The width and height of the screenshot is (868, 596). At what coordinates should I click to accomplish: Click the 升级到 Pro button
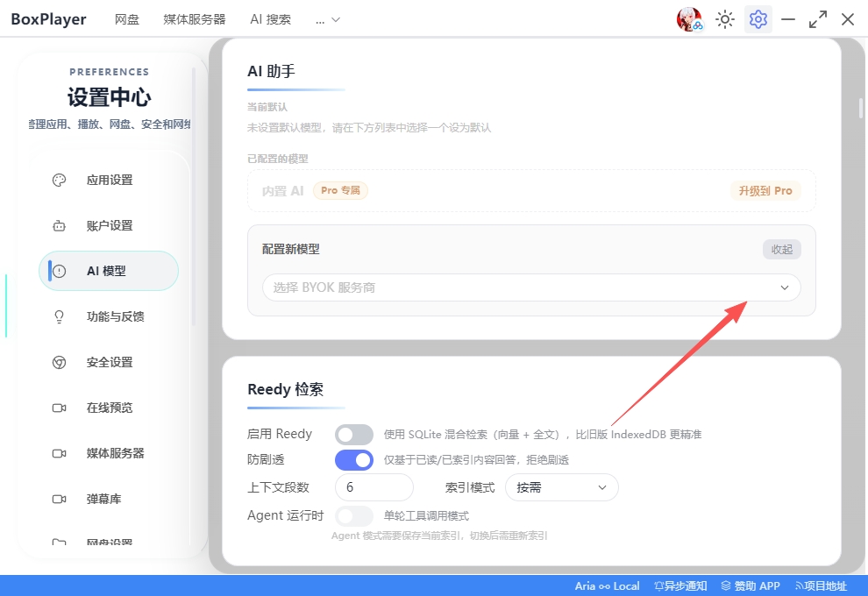pyautogui.click(x=765, y=191)
